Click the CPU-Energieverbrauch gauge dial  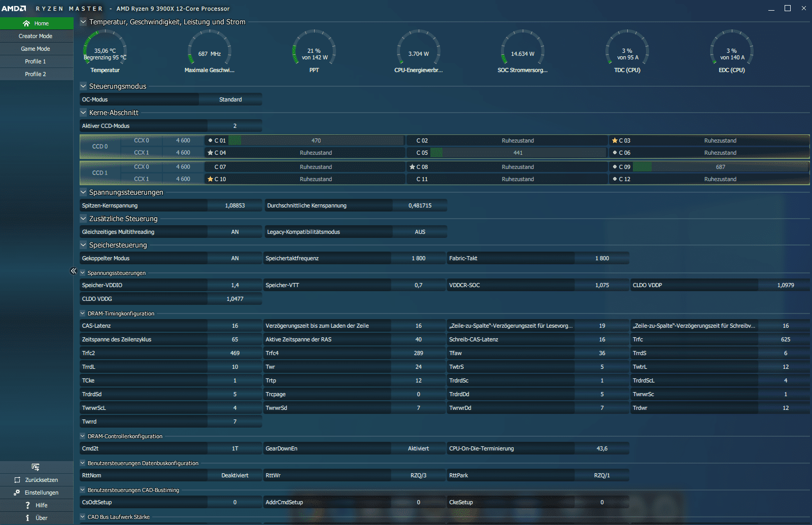pyautogui.click(x=419, y=47)
